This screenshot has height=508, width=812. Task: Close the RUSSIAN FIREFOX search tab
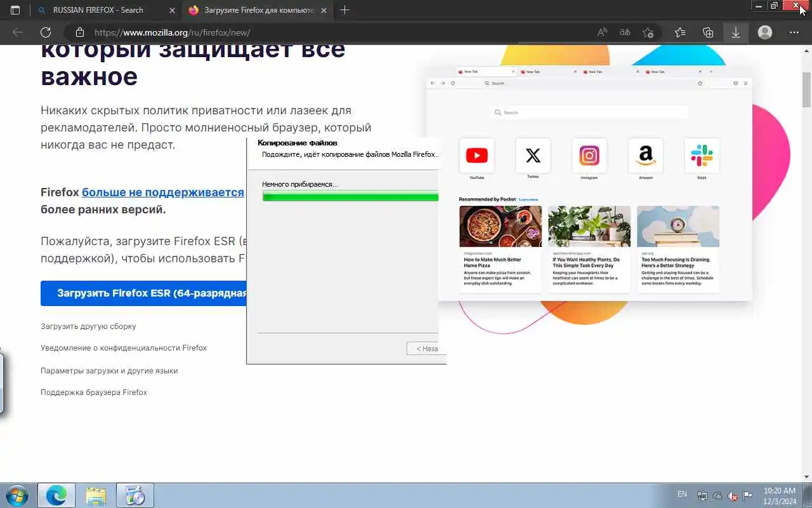(x=173, y=10)
